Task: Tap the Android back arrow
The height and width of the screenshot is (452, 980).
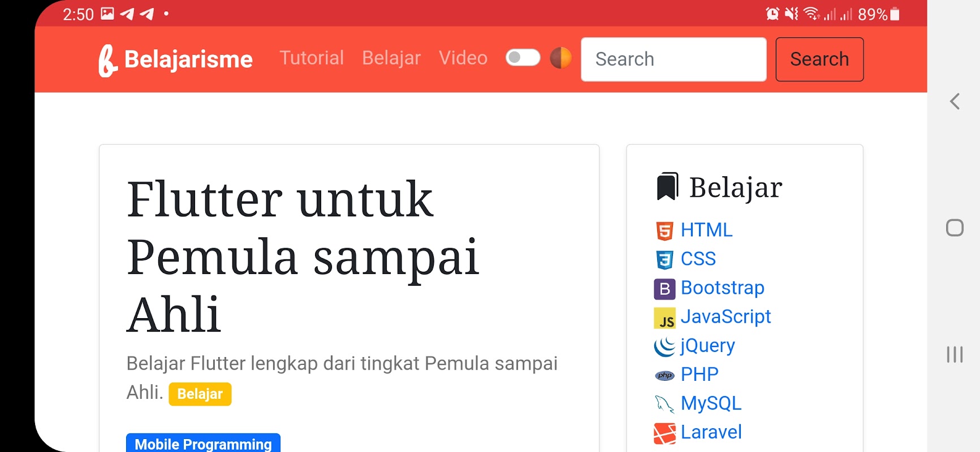Action: [x=955, y=102]
